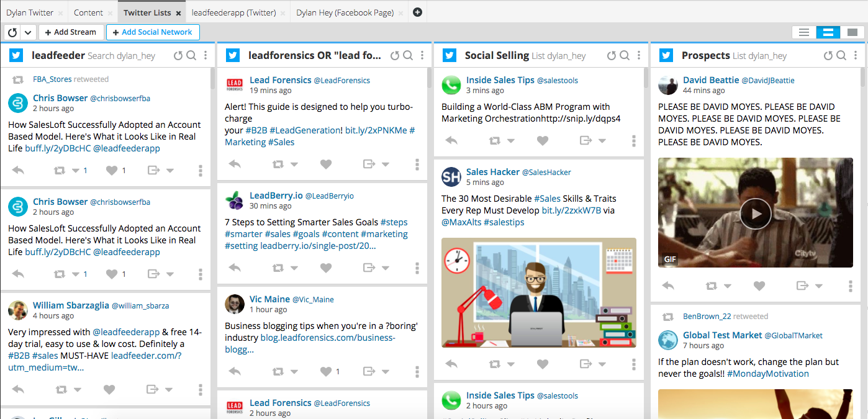
Task: Like William Sbarzaglia's tweet
Action: pyautogui.click(x=109, y=390)
